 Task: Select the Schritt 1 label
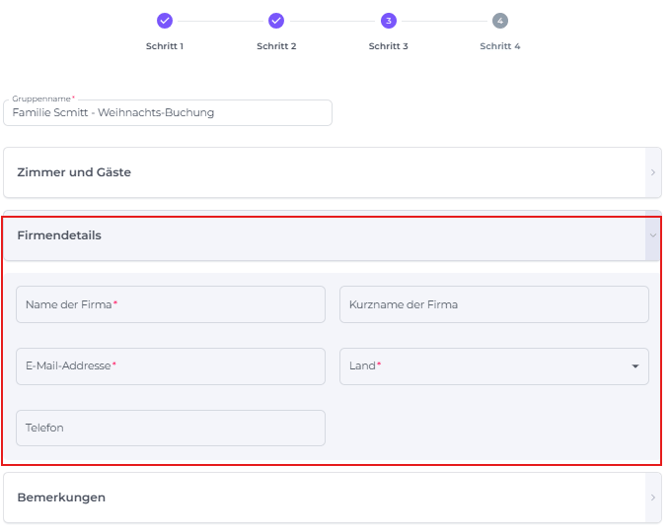165,46
